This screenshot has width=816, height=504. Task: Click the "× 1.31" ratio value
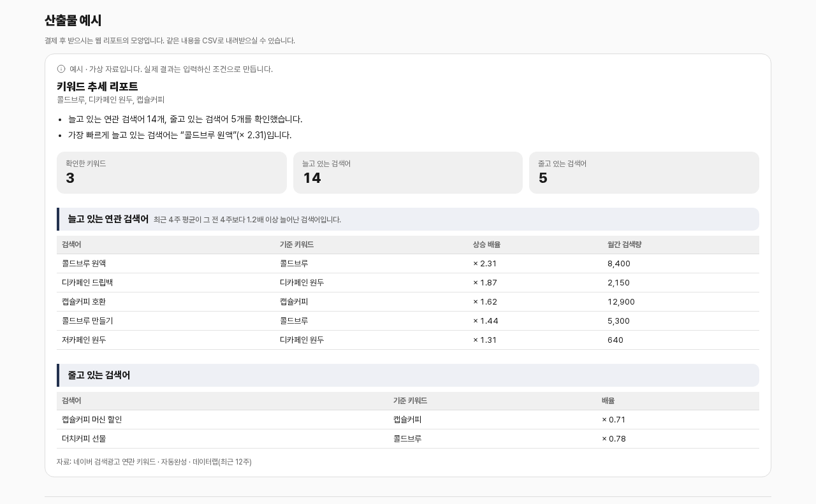tap(484, 340)
